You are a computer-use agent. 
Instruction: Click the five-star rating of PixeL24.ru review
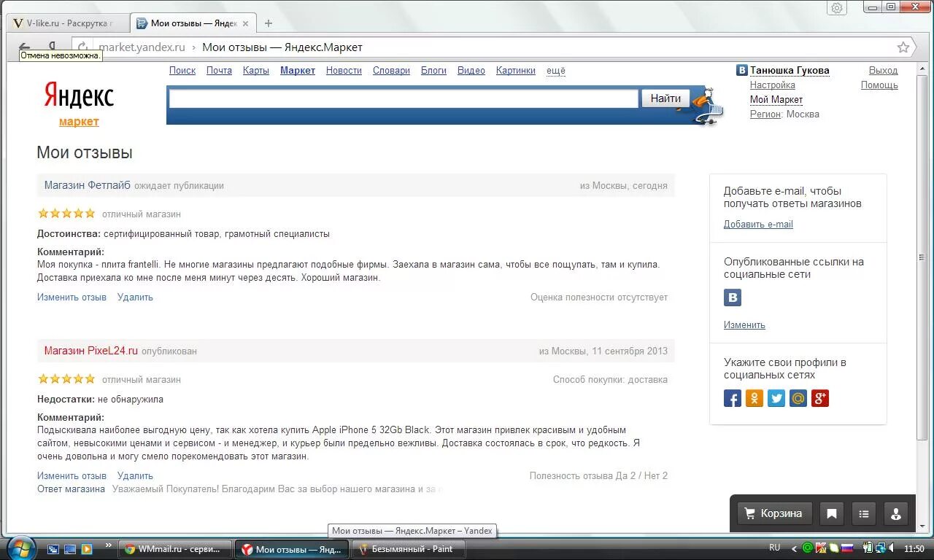[66, 379]
